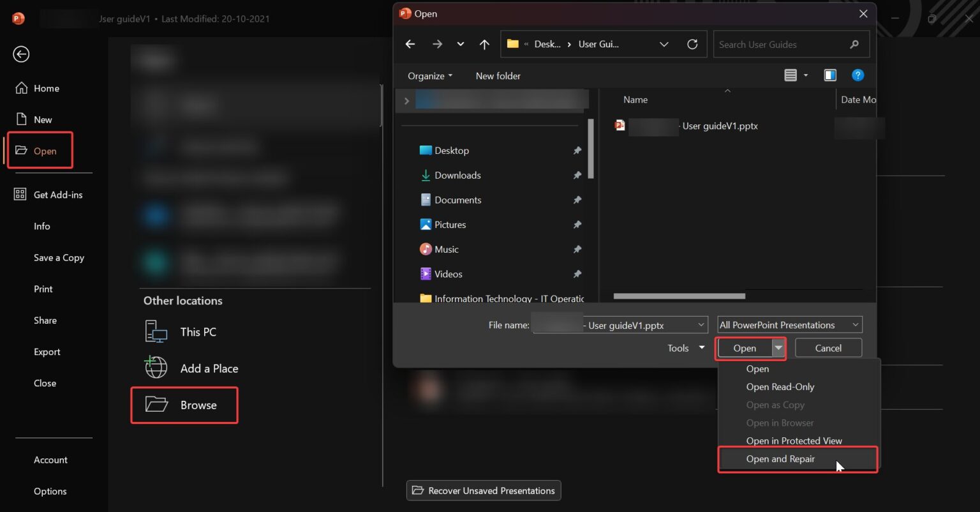Open All PowerPoint Presentations file type dropdown
The width and height of the screenshot is (980, 512).
click(790, 325)
